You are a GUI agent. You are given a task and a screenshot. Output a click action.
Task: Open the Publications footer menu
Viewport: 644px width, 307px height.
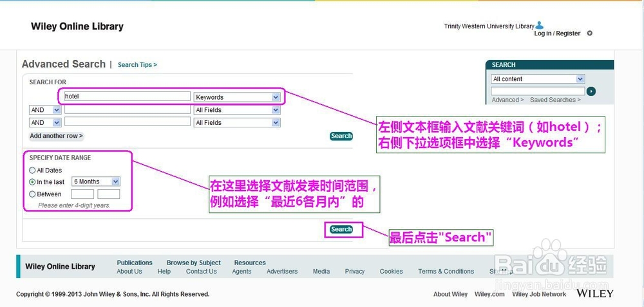coord(135,263)
